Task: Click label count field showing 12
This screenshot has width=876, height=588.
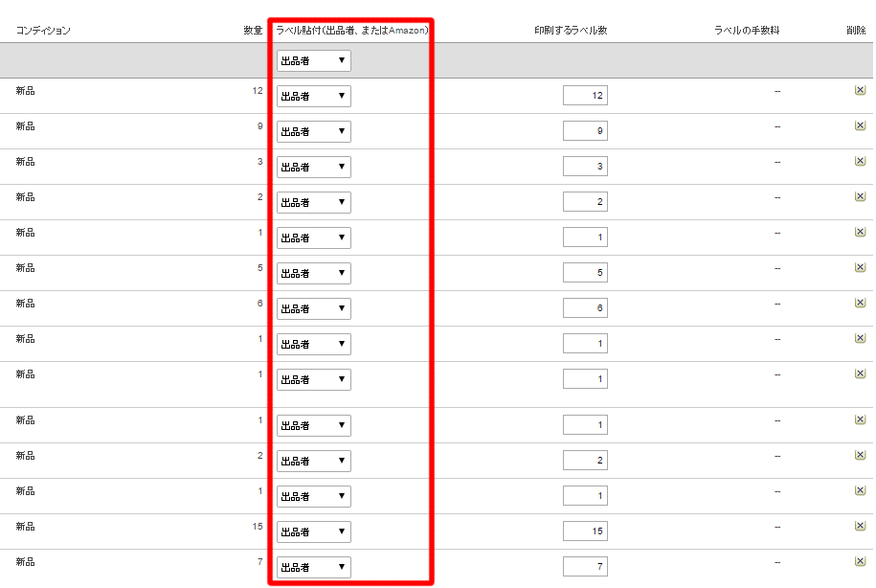Action: point(585,95)
